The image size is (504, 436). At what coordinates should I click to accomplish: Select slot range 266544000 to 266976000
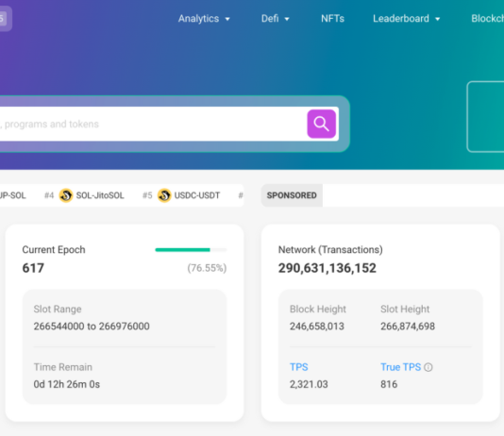[x=92, y=327]
